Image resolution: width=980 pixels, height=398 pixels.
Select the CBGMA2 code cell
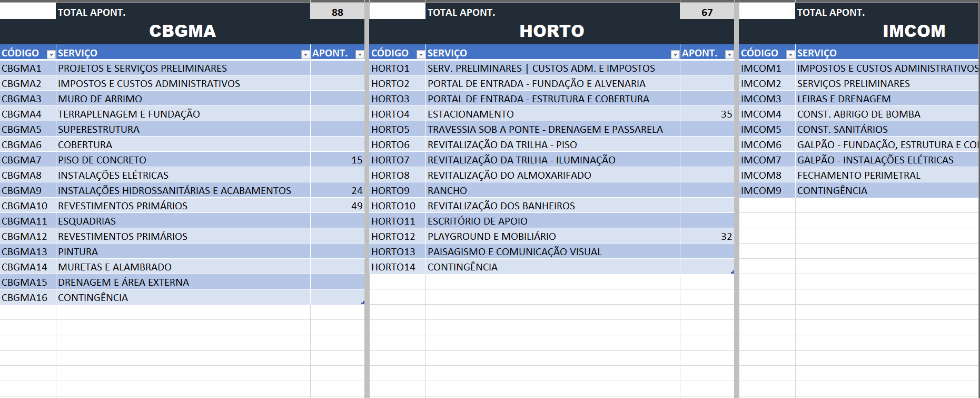(28, 83)
